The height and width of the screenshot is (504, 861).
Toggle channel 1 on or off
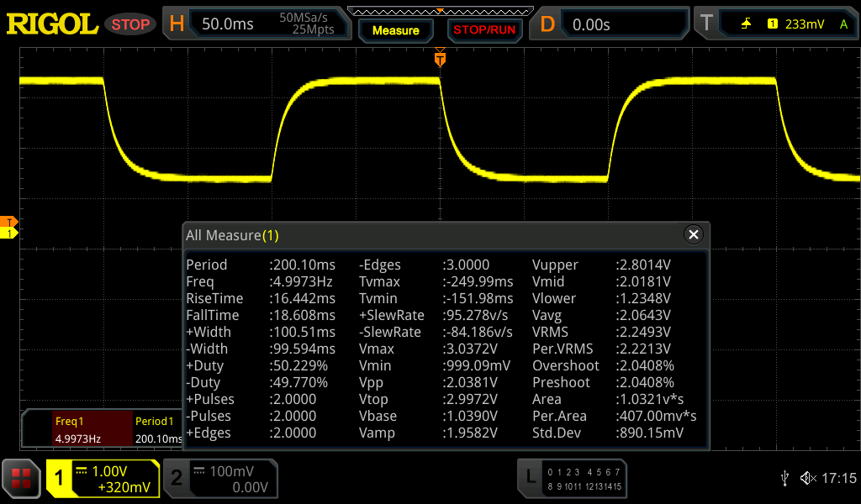[102, 479]
